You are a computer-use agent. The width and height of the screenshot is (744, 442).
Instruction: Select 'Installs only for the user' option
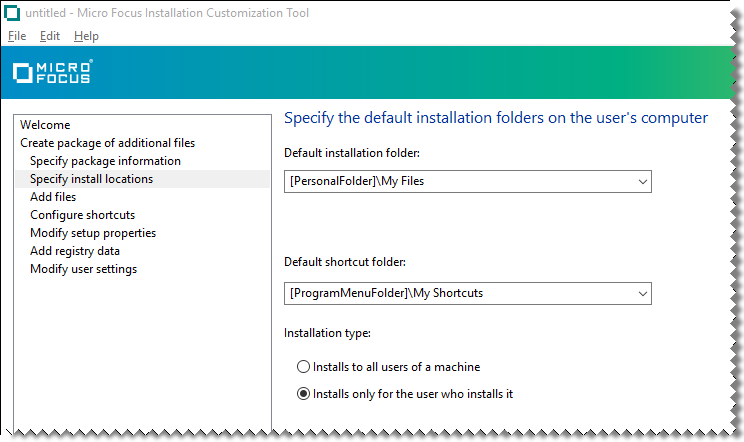click(304, 394)
